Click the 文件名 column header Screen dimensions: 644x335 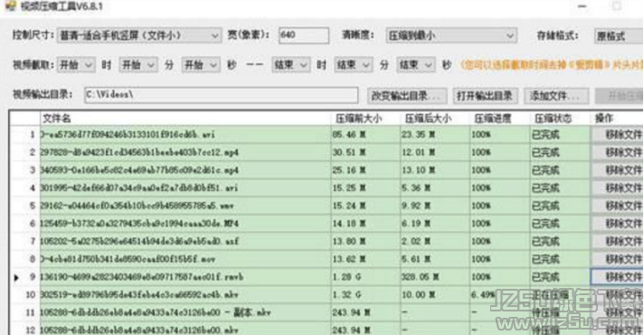click(x=185, y=119)
